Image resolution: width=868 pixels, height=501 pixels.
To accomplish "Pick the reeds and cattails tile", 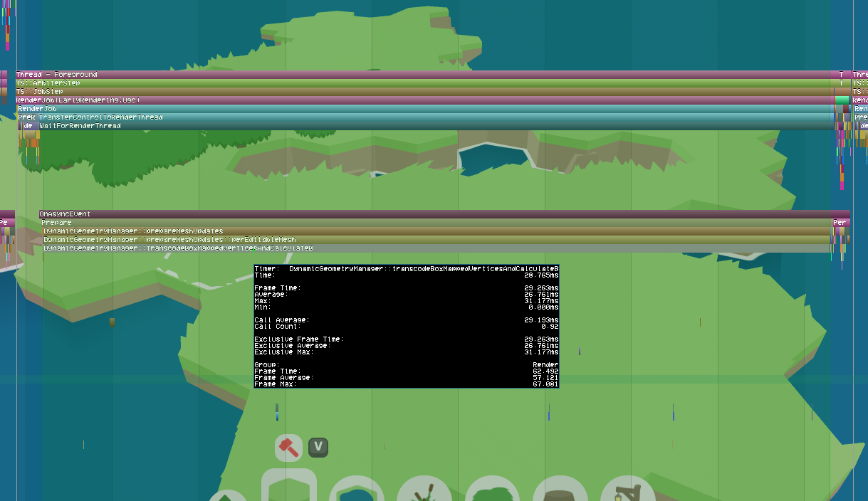I will tap(424, 488).
